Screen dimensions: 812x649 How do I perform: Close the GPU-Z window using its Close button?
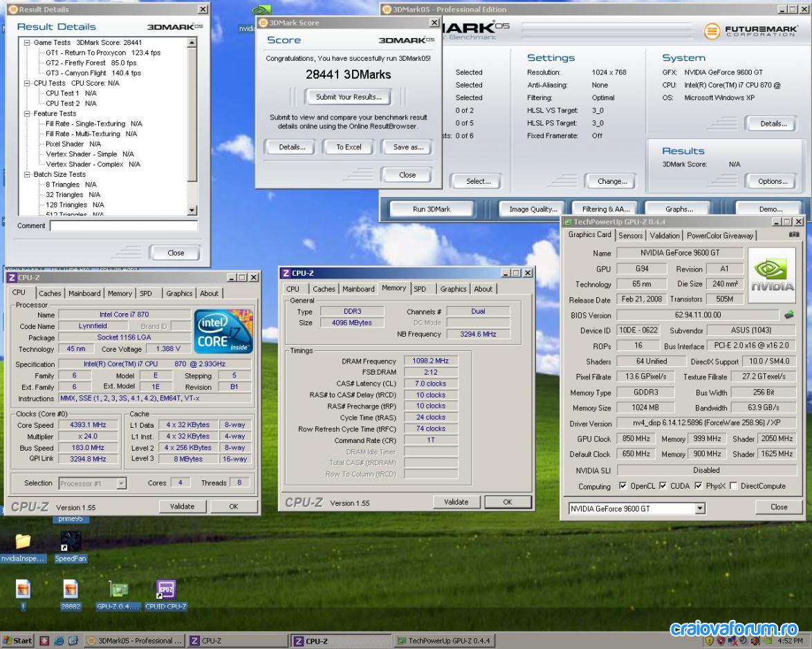(778, 507)
